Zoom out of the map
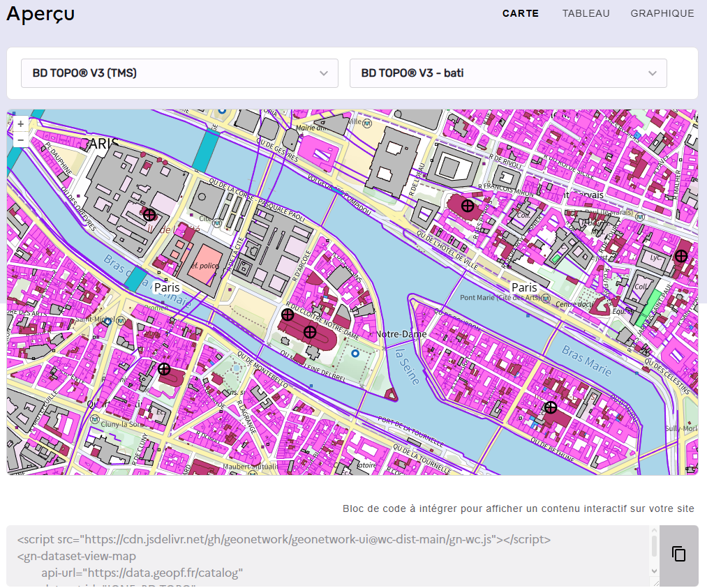The height and width of the screenshot is (588, 707). [20, 140]
